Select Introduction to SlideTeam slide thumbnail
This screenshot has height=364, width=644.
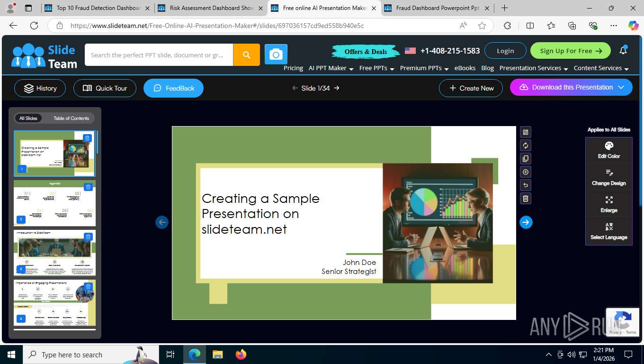pos(54,253)
